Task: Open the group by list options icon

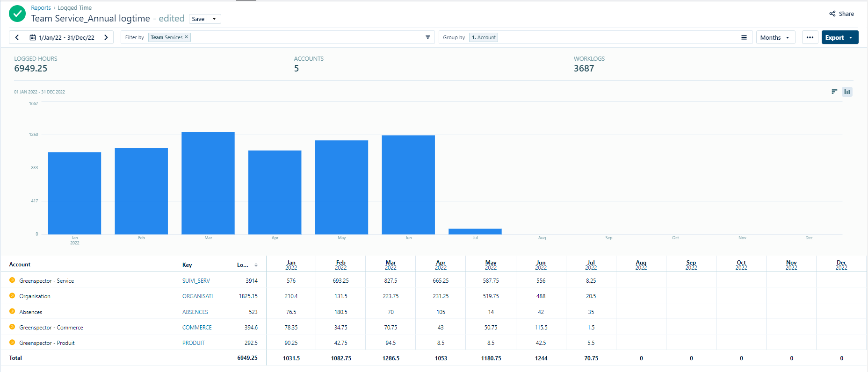Action: coord(744,37)
